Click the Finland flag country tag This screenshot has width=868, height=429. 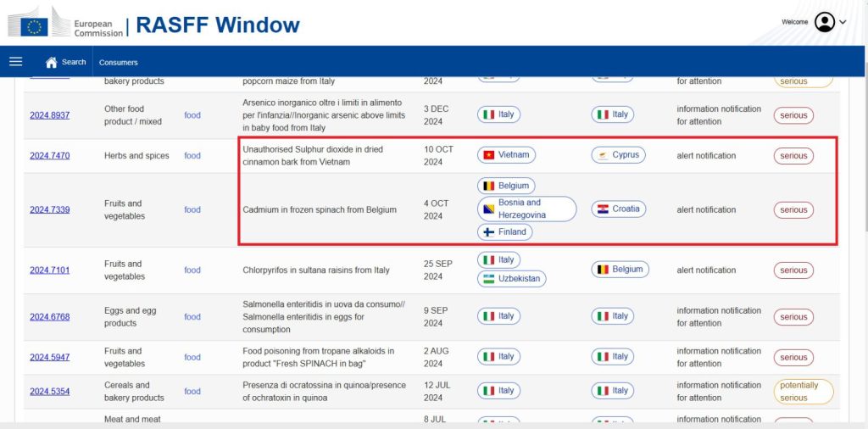[x=504, y=231]
